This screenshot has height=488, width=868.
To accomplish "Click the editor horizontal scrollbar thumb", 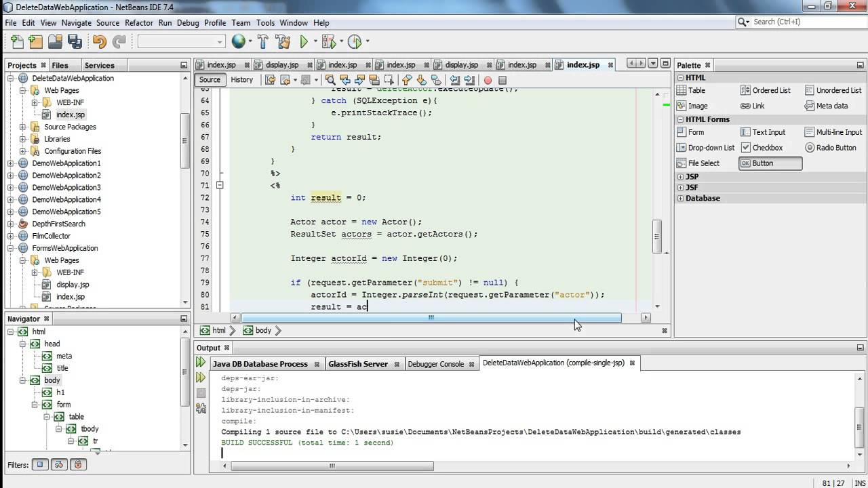I will (x=431, y=318).
